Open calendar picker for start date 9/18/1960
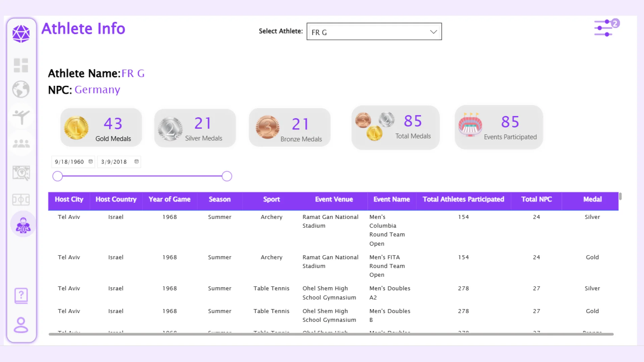 pyautogui.click(x=91, y=162)
